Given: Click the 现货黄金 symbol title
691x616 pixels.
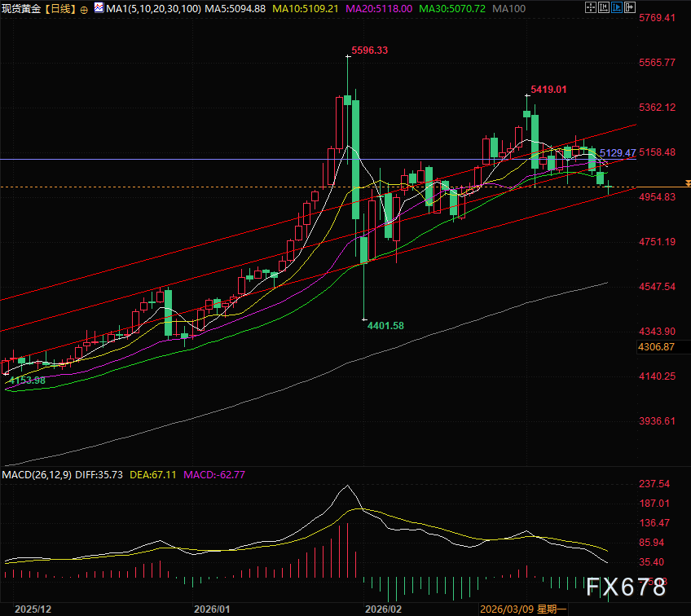Looking at the screenshot, I should (x=21, y=8).
